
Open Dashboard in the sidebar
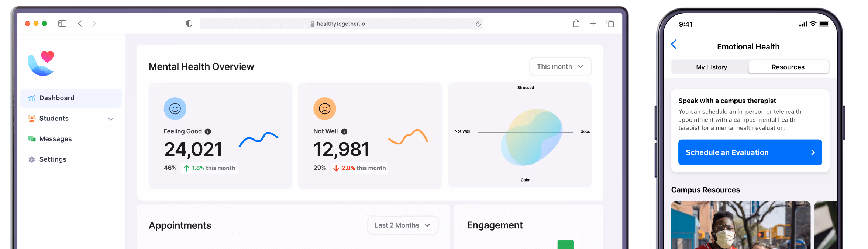71,98
